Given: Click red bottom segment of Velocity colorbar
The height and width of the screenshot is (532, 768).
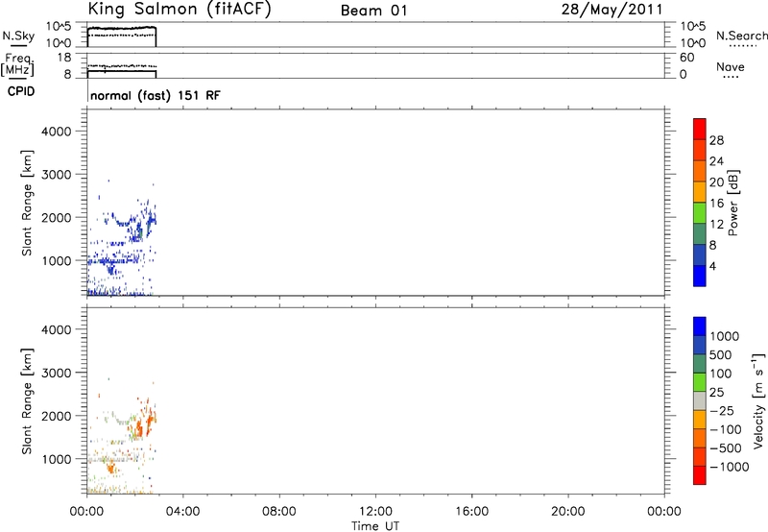Looking at the screenshot, I should tap(700, 475).
